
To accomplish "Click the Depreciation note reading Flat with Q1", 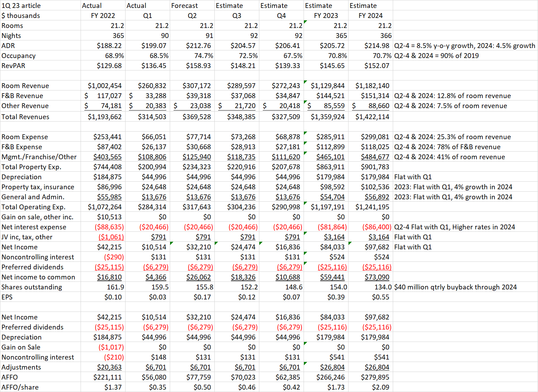I will click(413, 176).
